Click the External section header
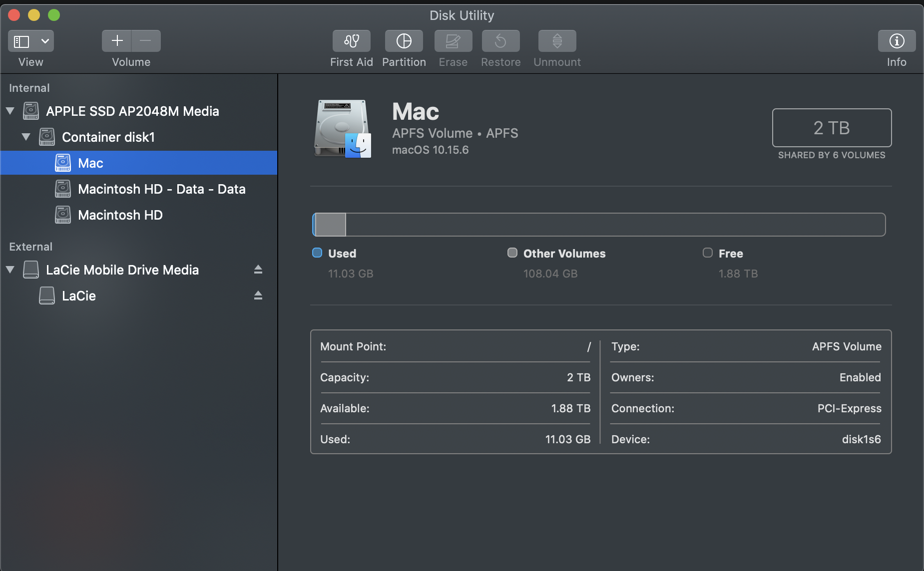924x571 pixels. click(x=31, y=247)
